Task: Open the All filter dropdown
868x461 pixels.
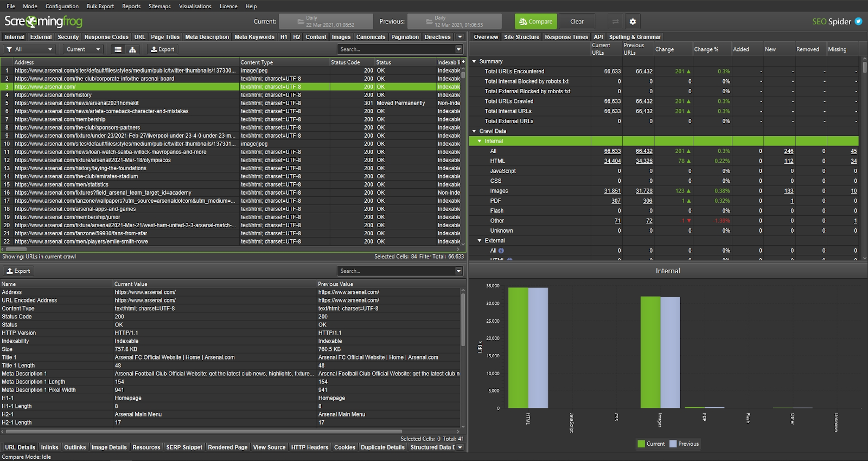Action: coord(30,49)
